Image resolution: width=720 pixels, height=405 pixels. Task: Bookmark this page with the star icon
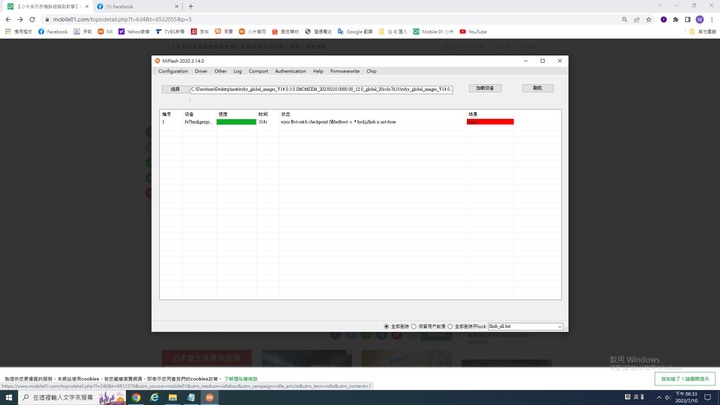[648, 19]
